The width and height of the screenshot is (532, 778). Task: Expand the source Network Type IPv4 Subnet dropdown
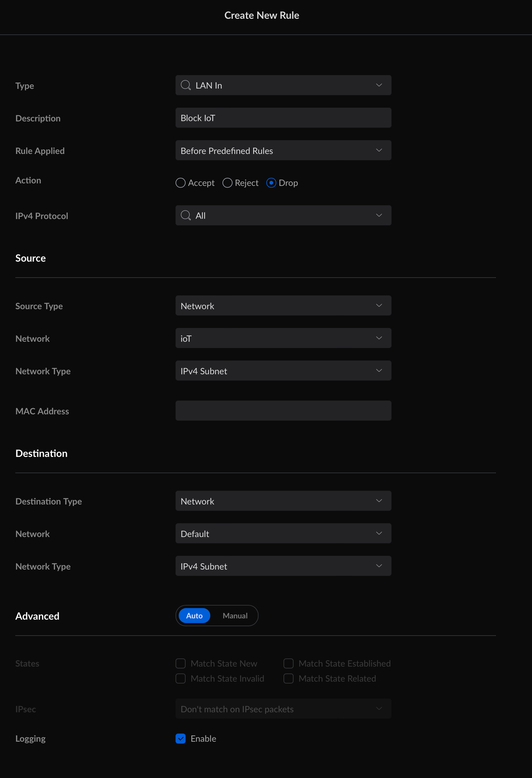coord(283,371)
